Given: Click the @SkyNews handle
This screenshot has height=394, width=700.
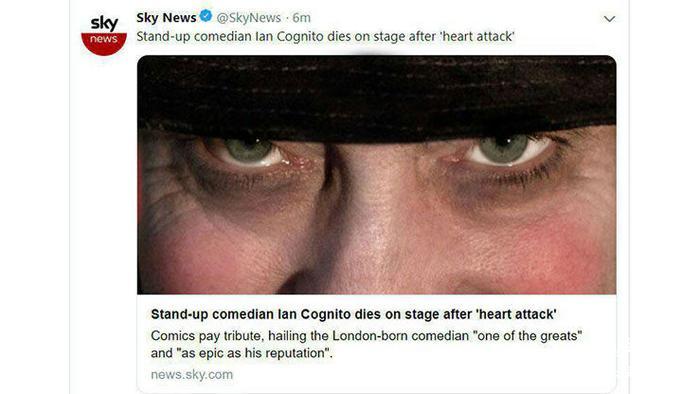Looking at the screenshot, I should [x=249, y=17].
